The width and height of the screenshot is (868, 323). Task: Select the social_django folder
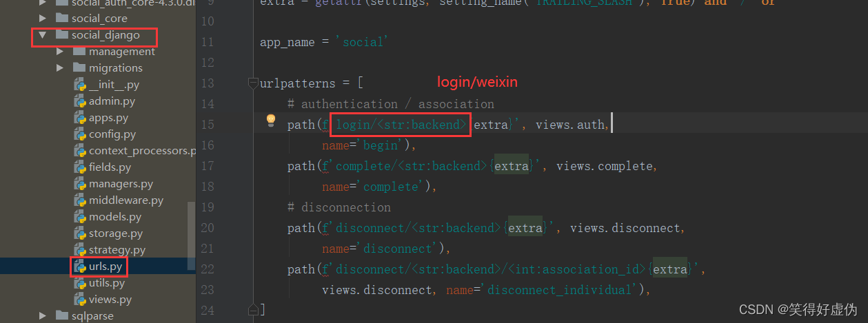click(x=105, y=34)
